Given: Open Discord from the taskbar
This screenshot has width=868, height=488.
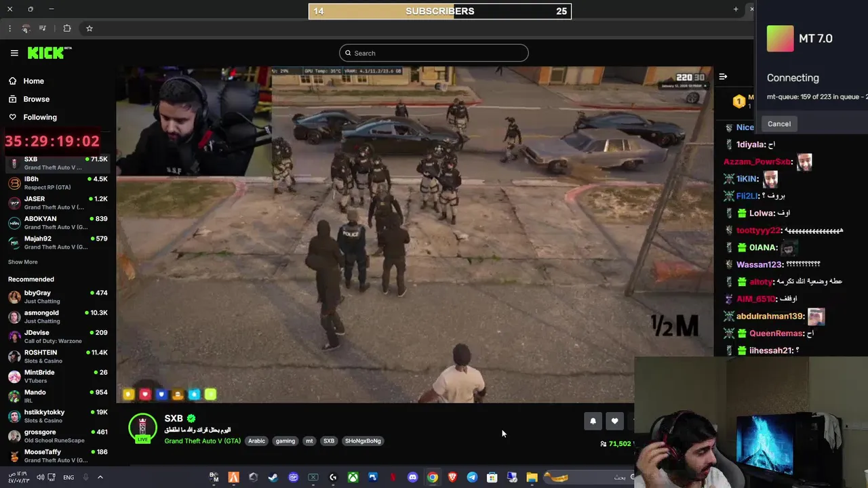Looking at the screenshot, I should [412, 477].
